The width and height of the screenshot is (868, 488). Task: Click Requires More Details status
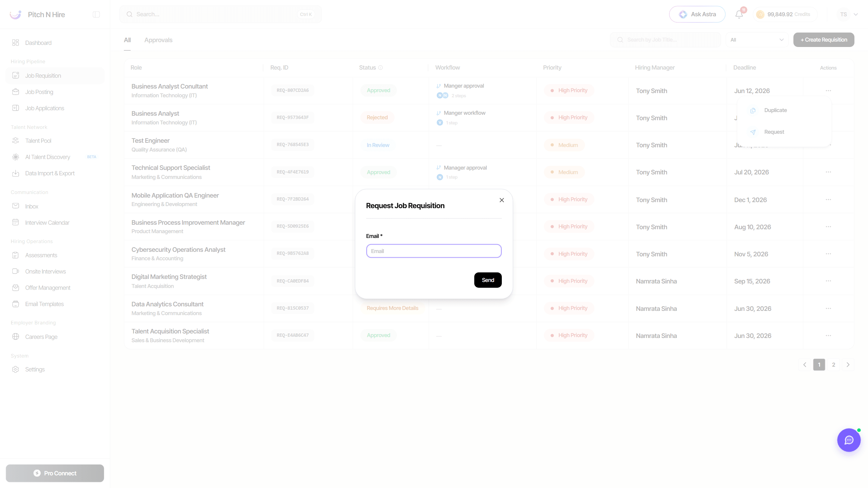pyautogui.click(x=392, y=308)
